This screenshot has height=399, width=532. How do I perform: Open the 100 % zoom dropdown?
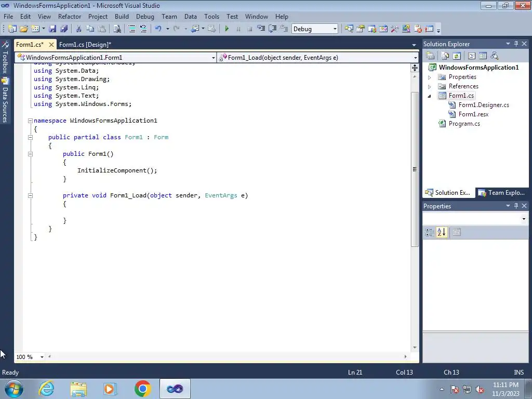pos(42,357)
